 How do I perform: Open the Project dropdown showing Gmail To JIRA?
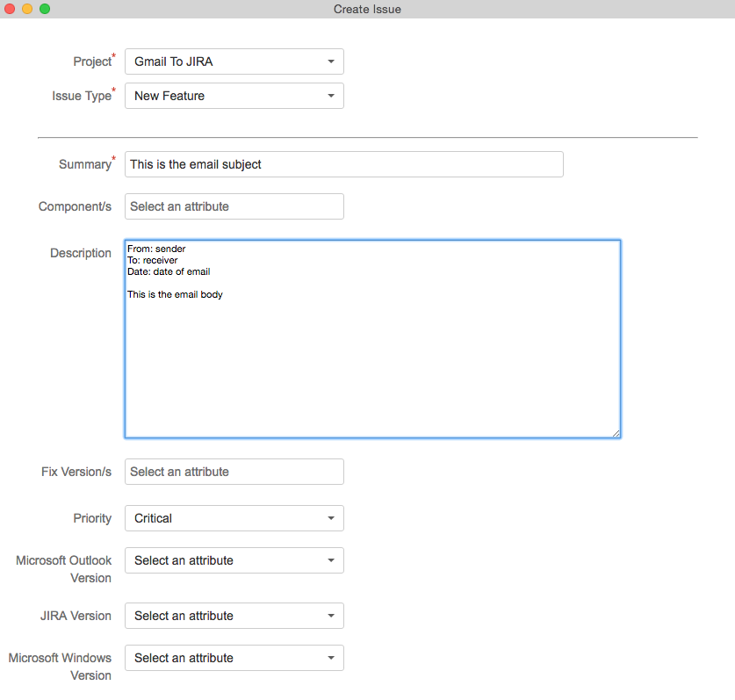pyautogui.click(x=234, y=61)
